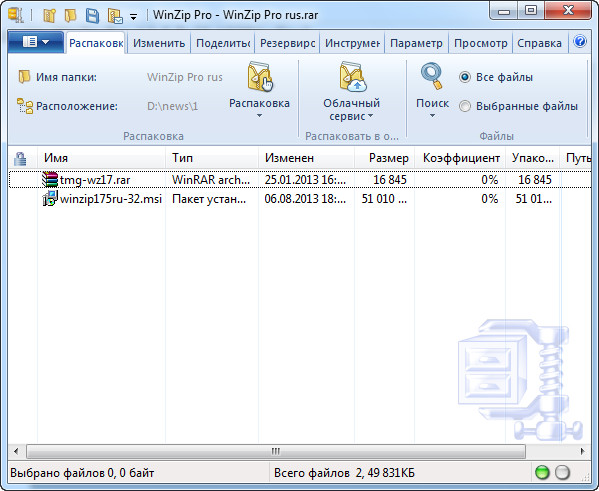Click the scroll left arrow of horizontal scrollbar
The width and height of the screenshot is (599, 491).
(x=16, y=451)
